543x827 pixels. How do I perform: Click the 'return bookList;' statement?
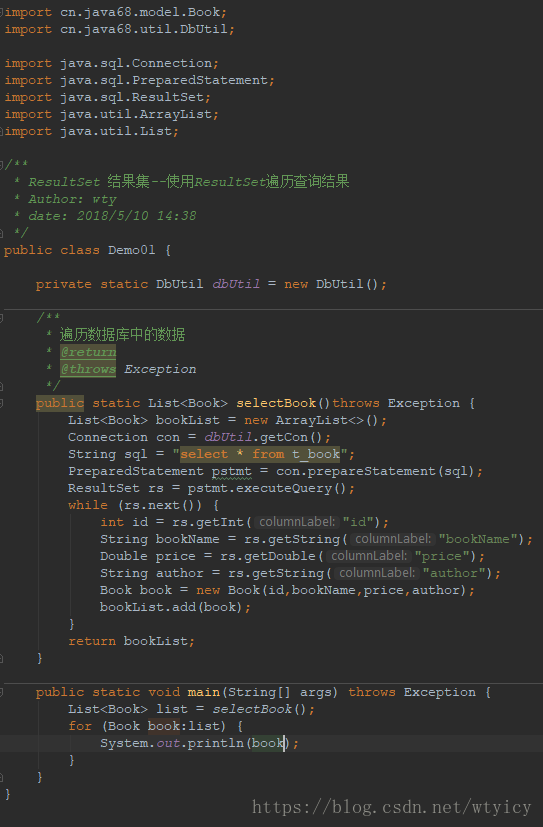[x=131, y=641]
